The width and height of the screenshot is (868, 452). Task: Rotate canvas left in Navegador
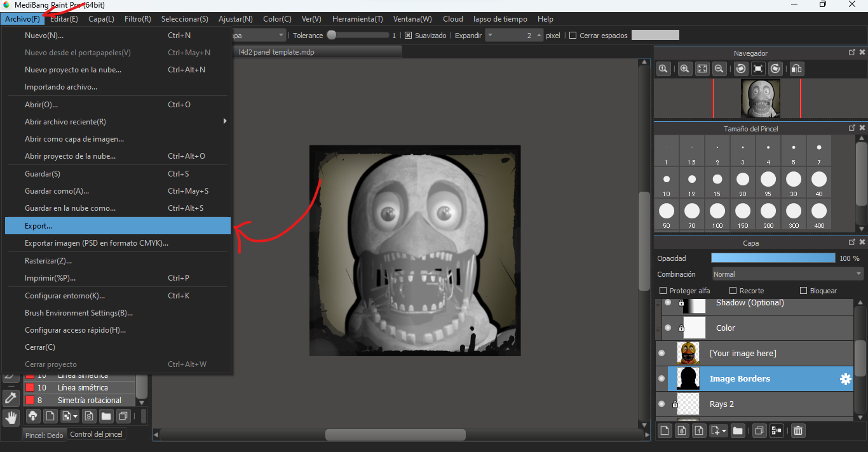(x=741, y=69)
